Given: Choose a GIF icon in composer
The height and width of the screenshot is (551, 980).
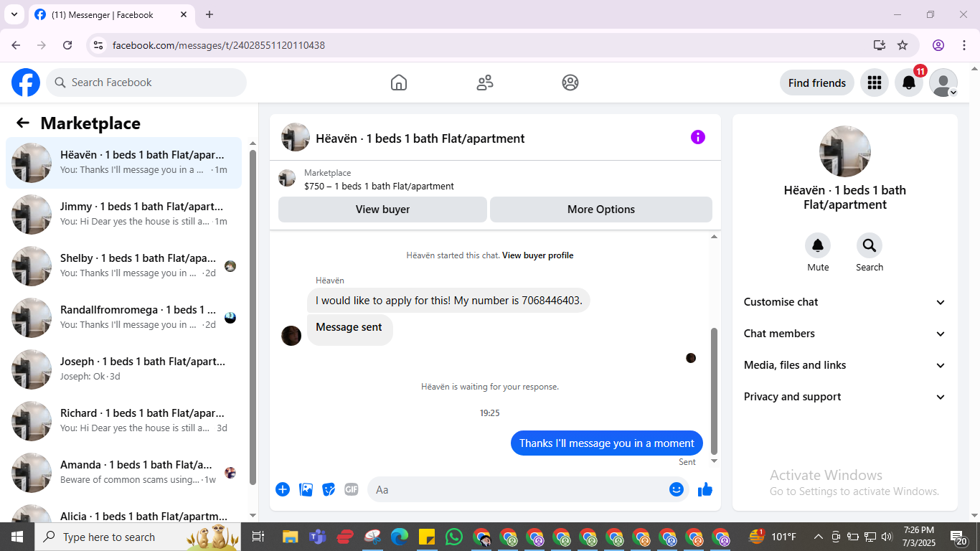Looking at the screenshot, I should (352, 489).
